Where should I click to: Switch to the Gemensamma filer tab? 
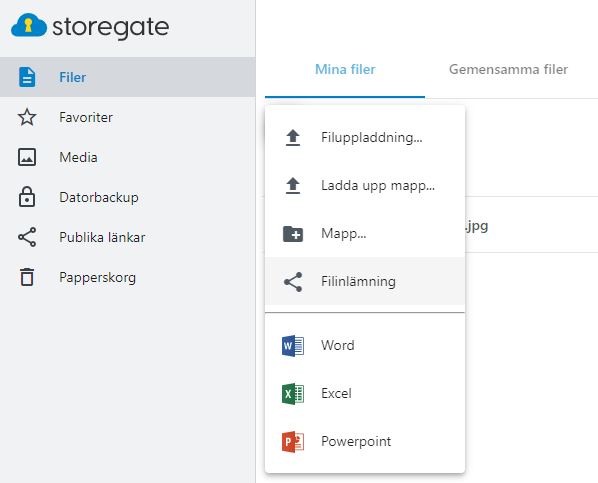click(508, 69)
